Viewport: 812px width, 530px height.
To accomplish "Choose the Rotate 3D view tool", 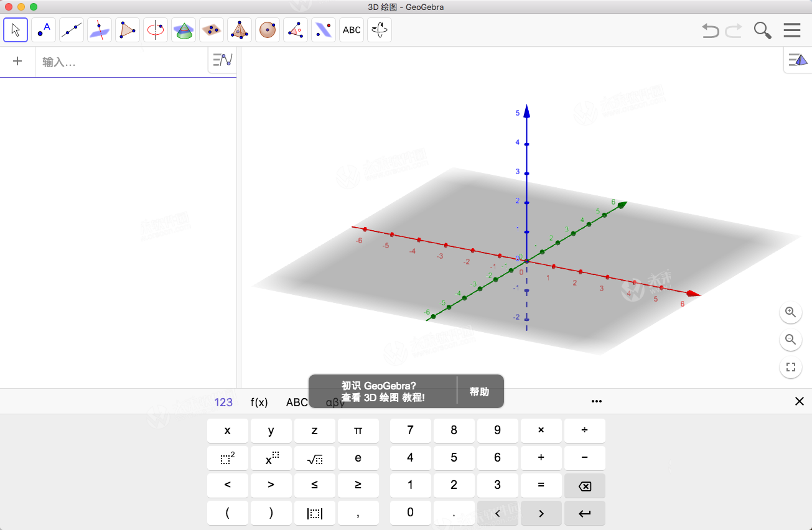I will tap(380, 30).
